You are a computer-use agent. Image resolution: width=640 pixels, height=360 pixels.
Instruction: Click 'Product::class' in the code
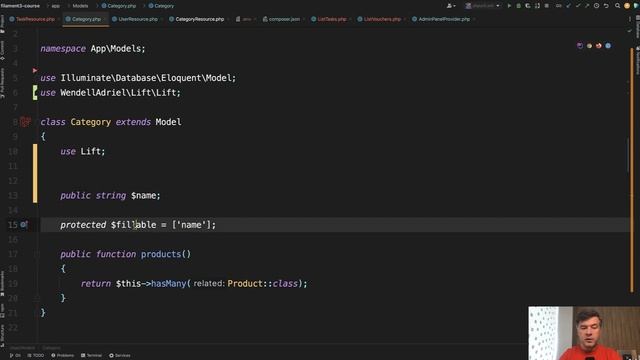click(263, 283)
